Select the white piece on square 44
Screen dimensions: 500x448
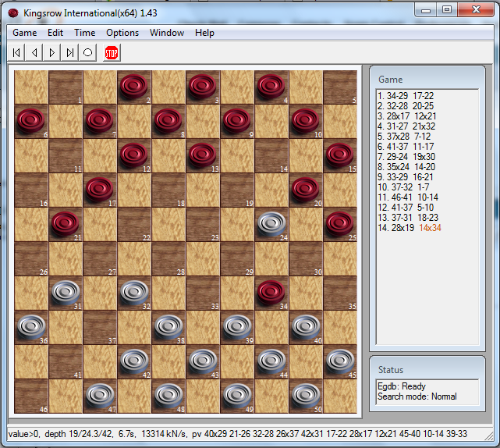click(271, 361)
